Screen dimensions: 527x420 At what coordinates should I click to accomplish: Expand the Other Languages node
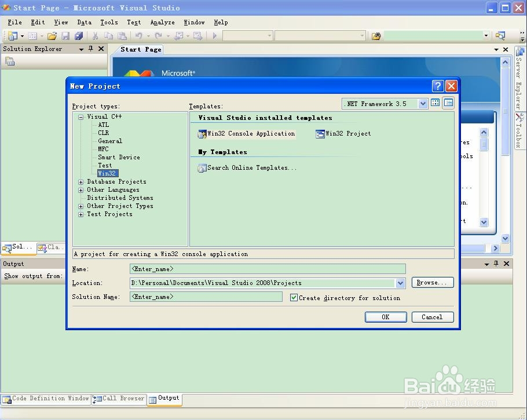(80, 190)
